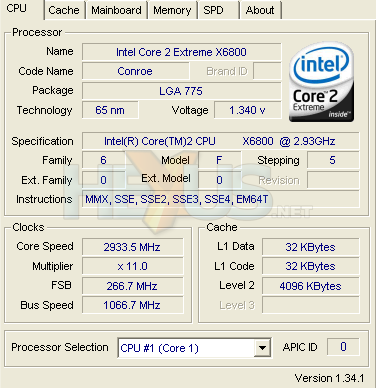This screenshot has width=376, height=388.
Task: Go to the About tab
Action: pos(260,10)
